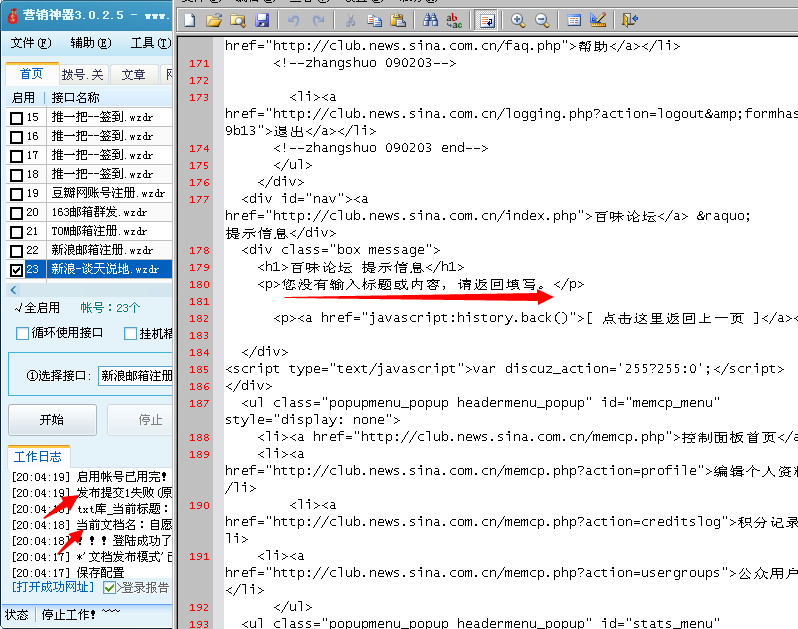
Task: Switch to 首页 tab
Action: point(32,74)
